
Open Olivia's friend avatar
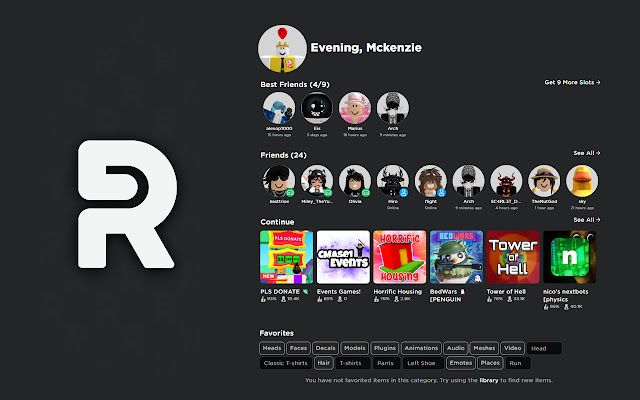(x=355, y=181)
